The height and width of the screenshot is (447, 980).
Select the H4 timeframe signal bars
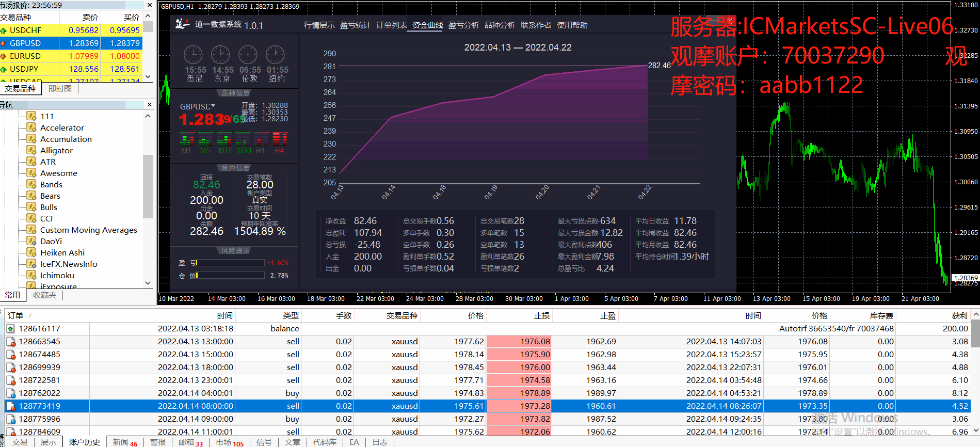point(280,139)
